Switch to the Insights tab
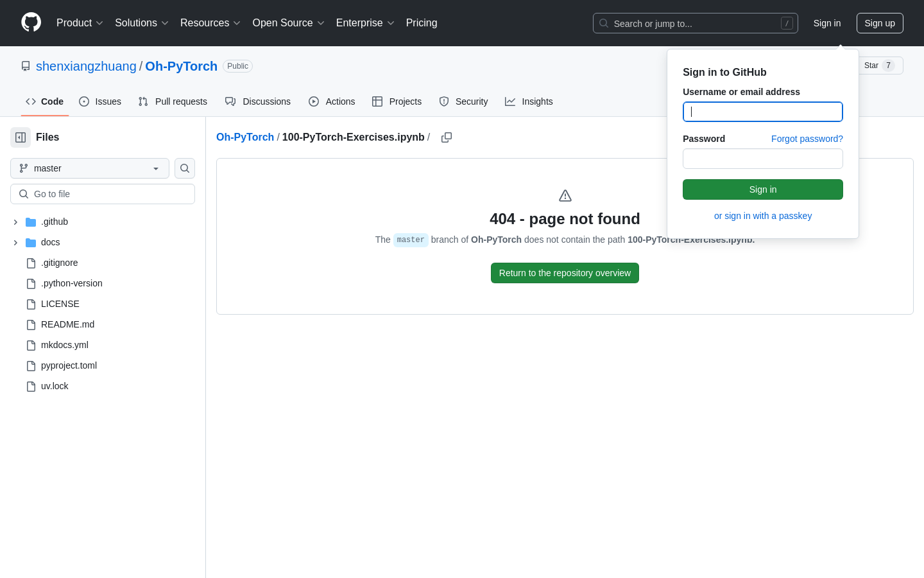924x578 pixels. tap(529, 101)
